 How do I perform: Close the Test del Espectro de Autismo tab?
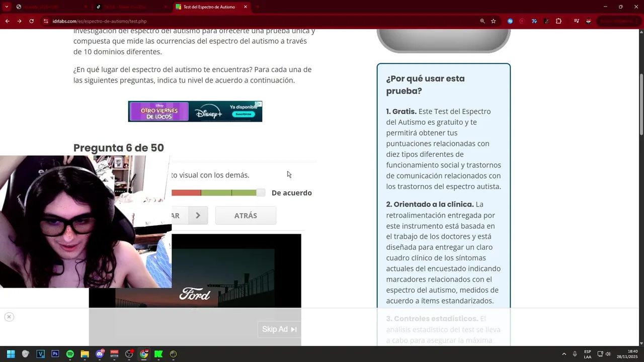point(246,7)
